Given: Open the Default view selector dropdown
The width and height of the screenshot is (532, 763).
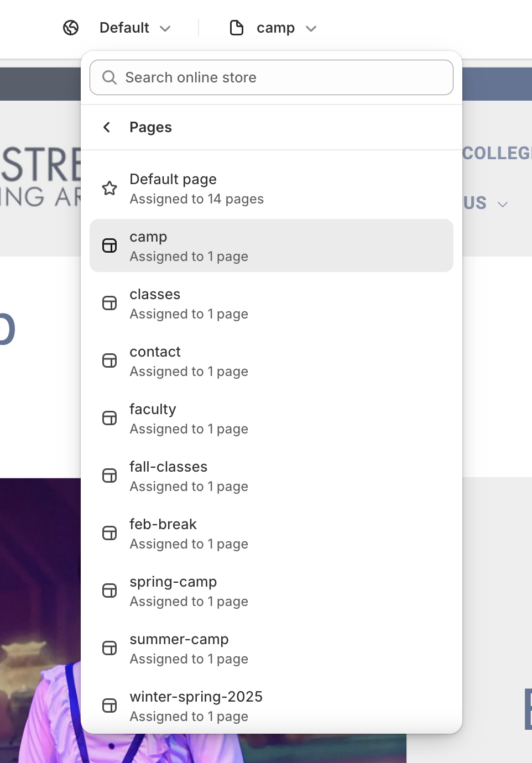Looking at the screenshot, I should point(133,27).
